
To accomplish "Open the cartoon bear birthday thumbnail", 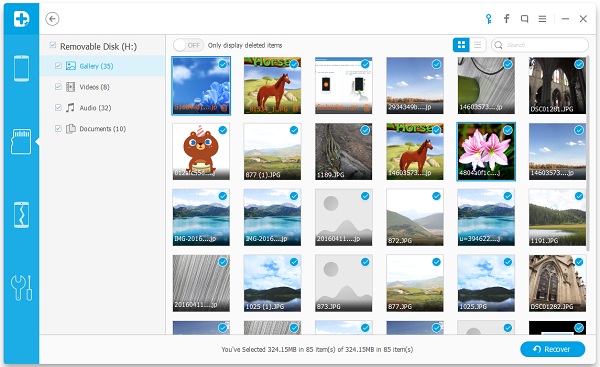I will [x=201, y=152].
